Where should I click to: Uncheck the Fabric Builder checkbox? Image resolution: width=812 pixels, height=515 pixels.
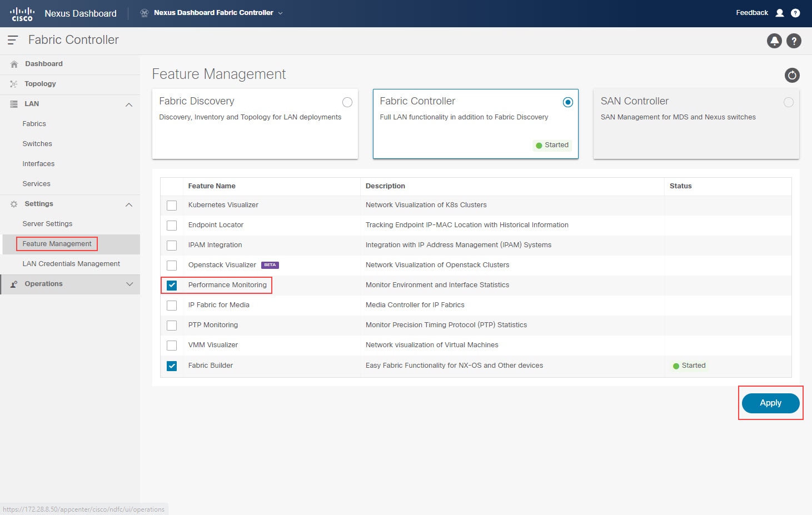pos(172,366)
